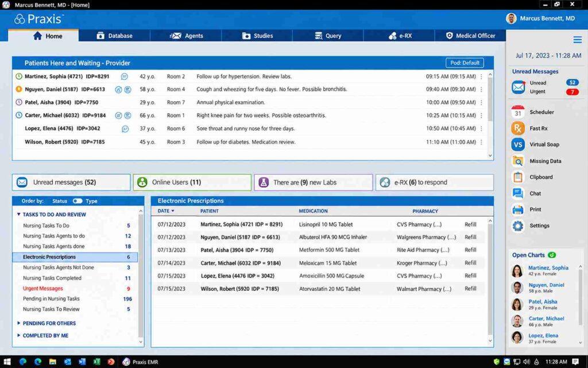Click the waiting patients list scrollbar
The height and width of the screenshot is (368, 588).
click(490, 101)
